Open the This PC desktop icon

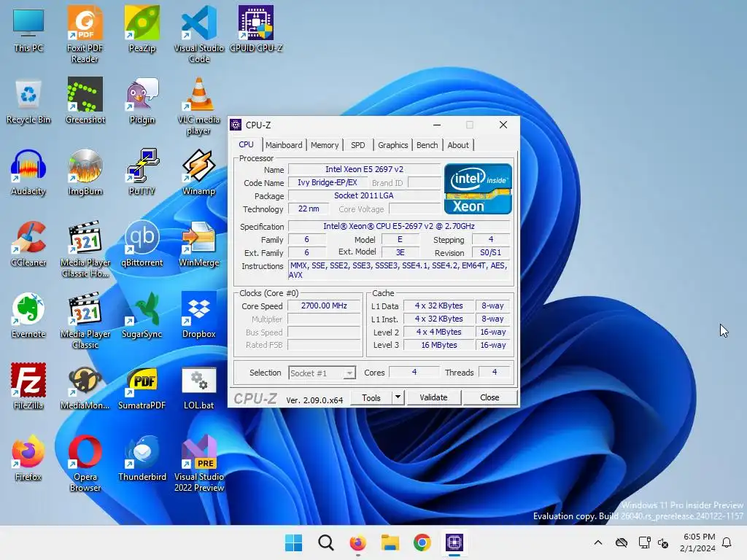tap(28, 29)
